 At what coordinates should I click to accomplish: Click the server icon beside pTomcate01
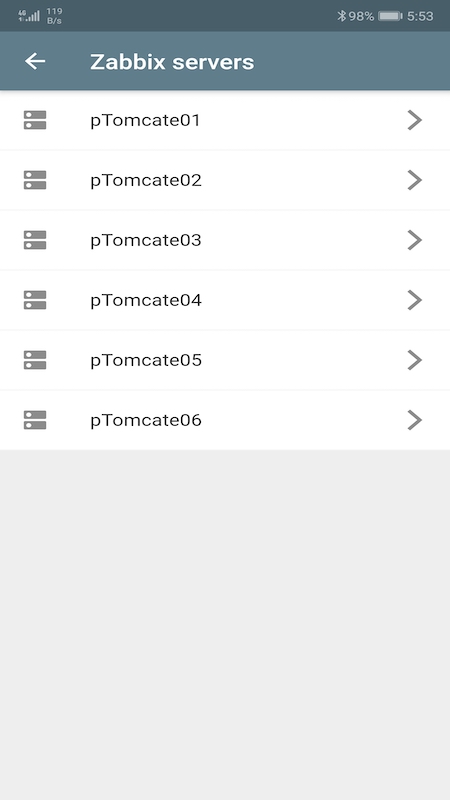coord(35,120)
